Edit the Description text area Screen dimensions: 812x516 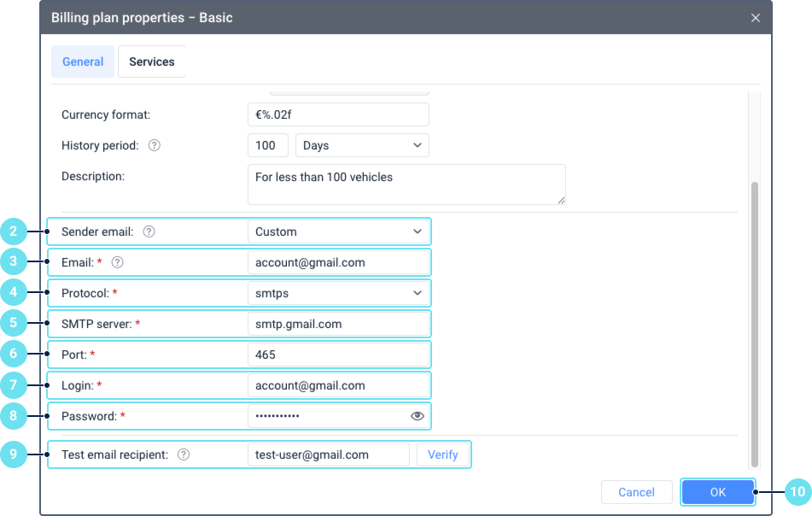[406, 185]
